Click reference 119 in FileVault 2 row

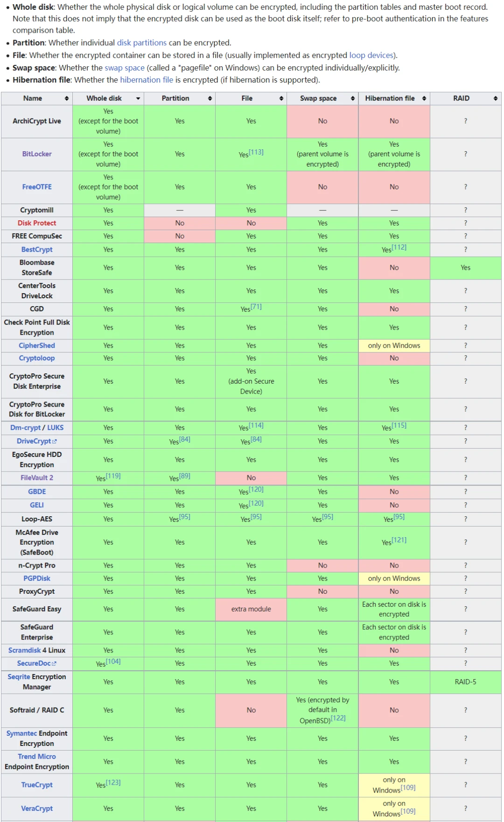113,476
